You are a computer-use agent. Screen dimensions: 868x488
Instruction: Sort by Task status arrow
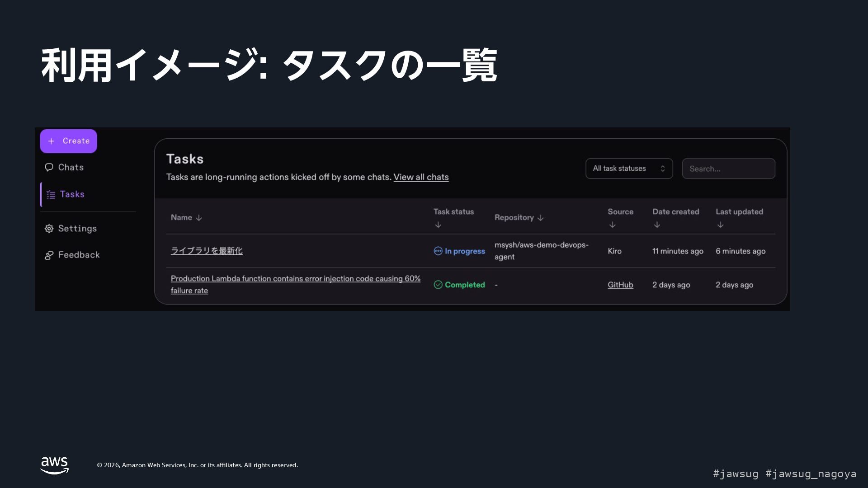(x=438, y=225)
